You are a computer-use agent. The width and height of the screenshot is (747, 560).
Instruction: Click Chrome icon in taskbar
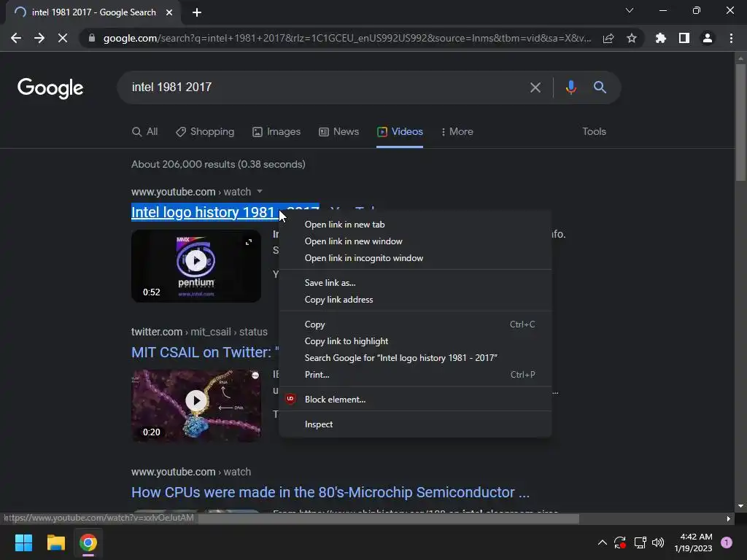tap(88, 542)
